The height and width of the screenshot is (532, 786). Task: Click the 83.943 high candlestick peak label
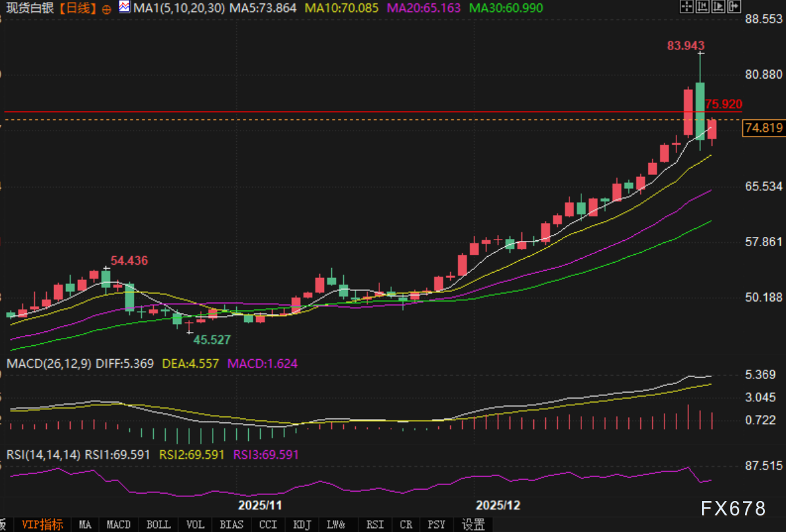[686, 46]
